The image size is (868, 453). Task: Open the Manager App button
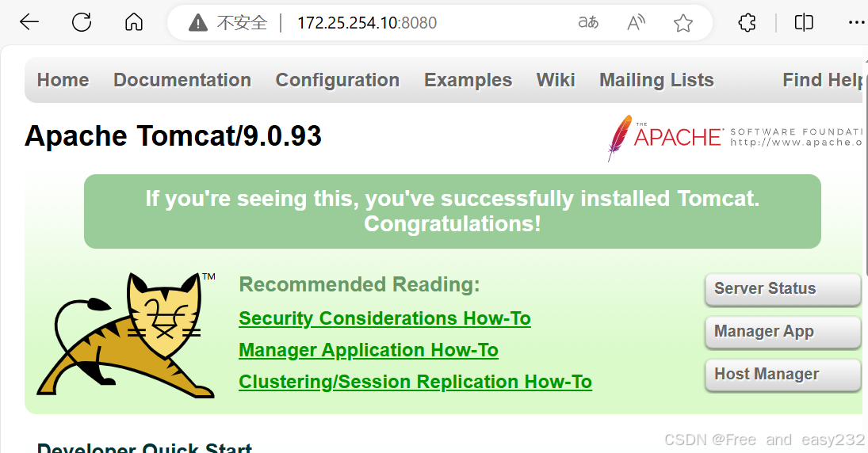(782, 332)
